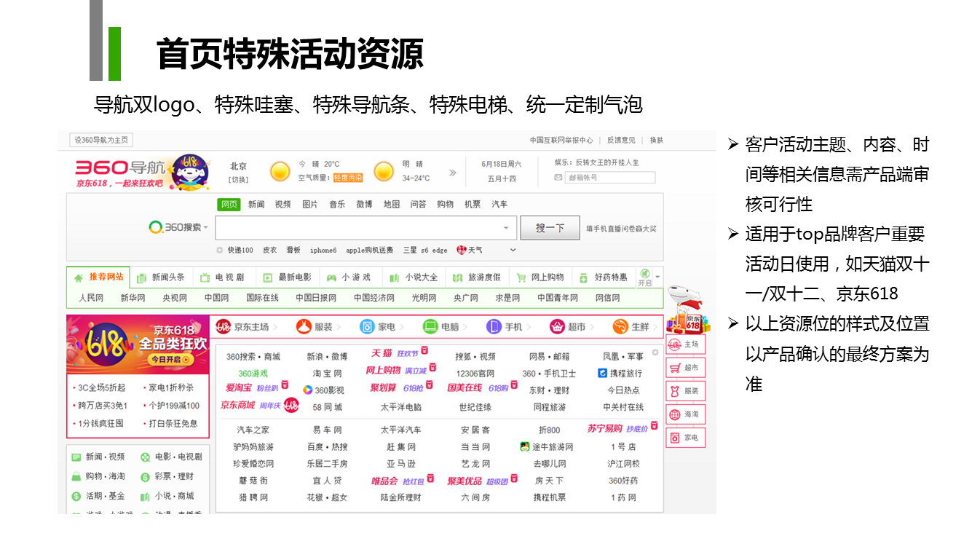Click the 网上购物 cart icon
Viewport: 980px width, 552px height.
(521, 277)
